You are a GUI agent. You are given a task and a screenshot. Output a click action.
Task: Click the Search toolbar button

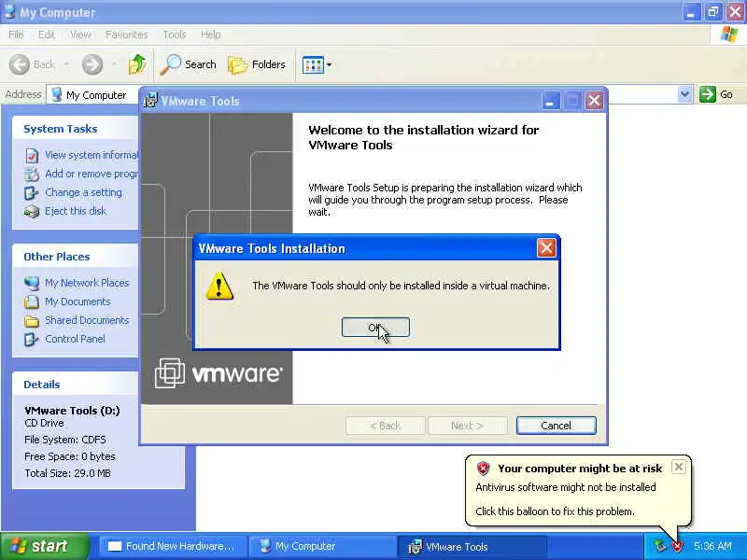(189, 64)
